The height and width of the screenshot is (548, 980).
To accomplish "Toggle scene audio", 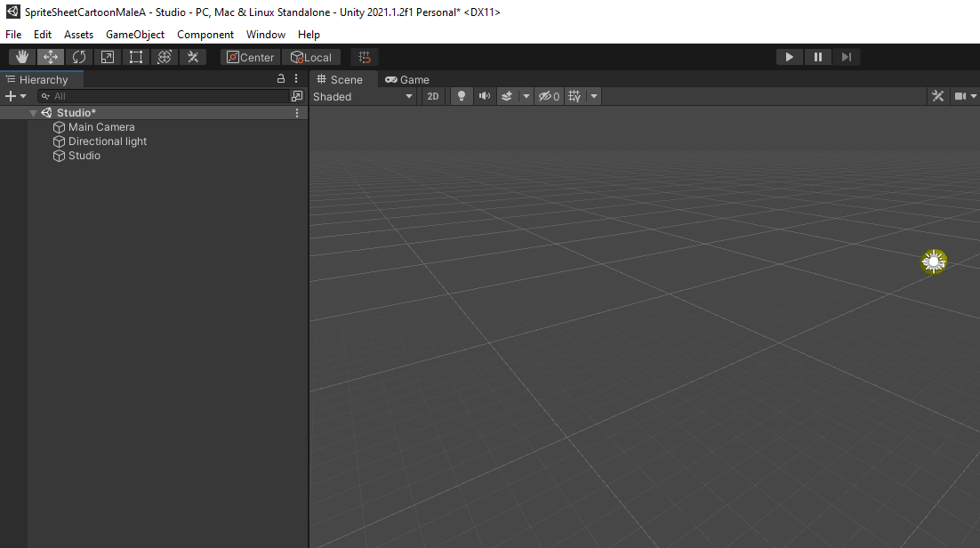I will click(485, 96).
